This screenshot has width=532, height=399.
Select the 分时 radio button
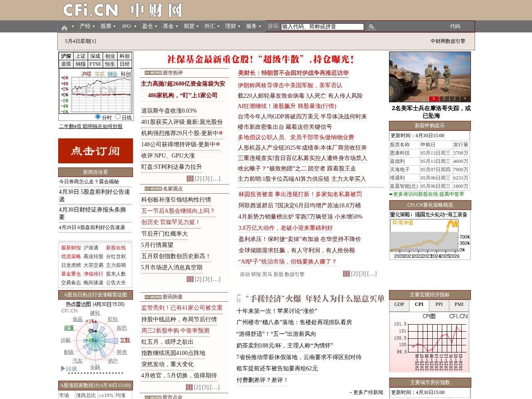coord(98,117)
